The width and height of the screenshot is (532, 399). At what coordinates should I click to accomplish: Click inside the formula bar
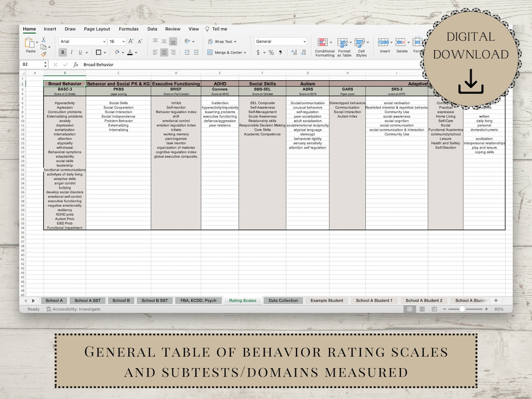click(140, 64)
